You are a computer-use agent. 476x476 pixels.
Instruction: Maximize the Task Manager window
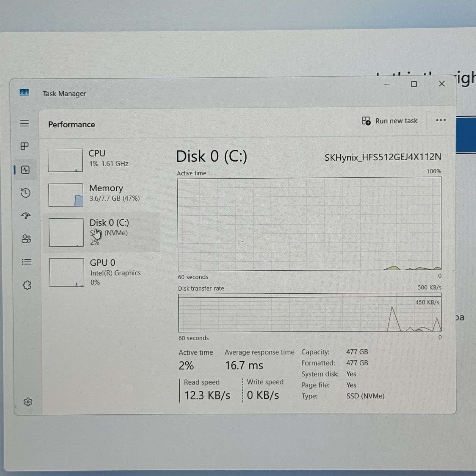click(414, 84)
